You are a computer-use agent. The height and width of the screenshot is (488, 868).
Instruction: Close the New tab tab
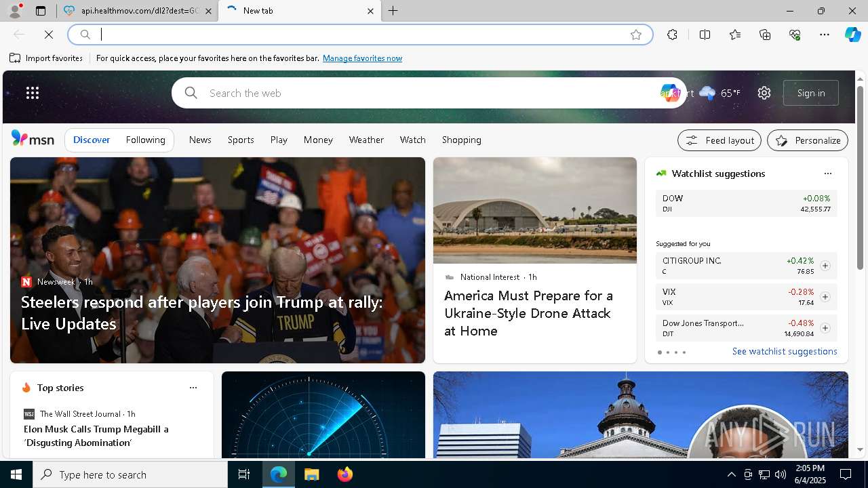click(x=370, y=11)
